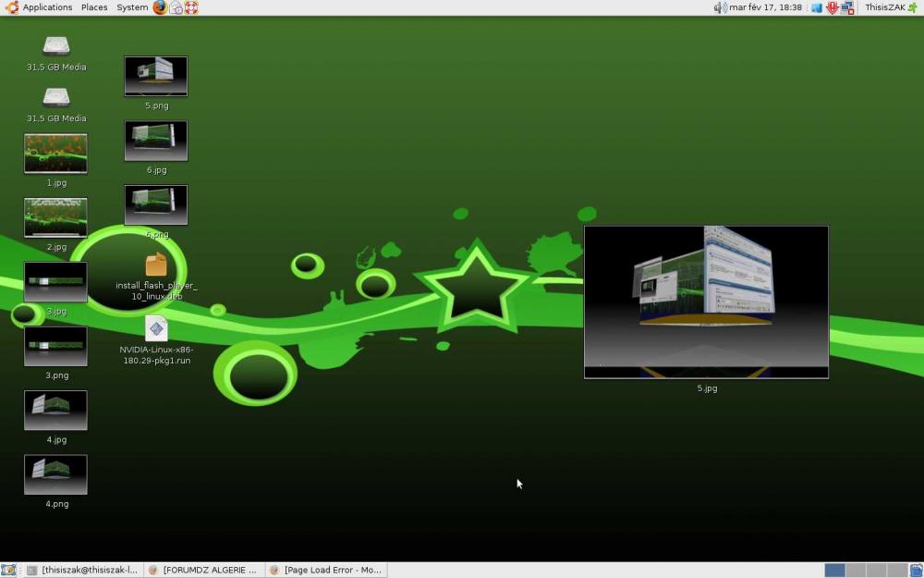The width and height of the screenshot is (924, 578).
Task: Select the first 31.5 GB Media drive
Action: point(56,45)
